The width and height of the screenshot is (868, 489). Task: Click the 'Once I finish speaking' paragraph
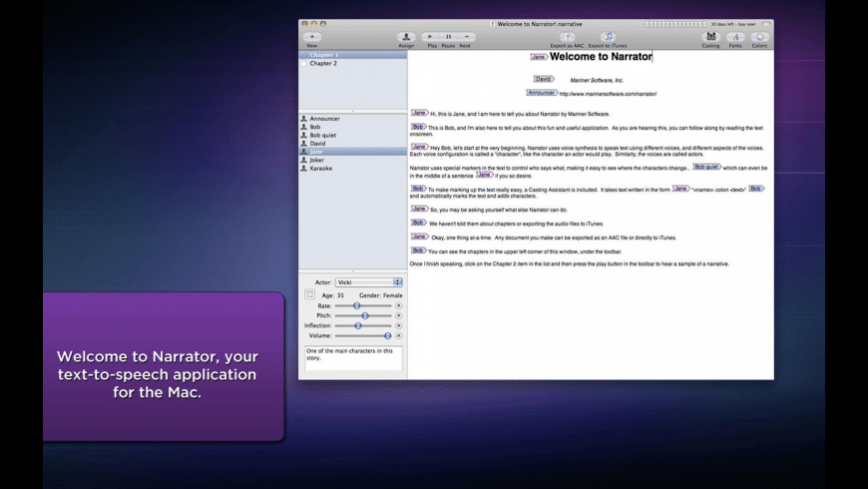coord(569,264)
